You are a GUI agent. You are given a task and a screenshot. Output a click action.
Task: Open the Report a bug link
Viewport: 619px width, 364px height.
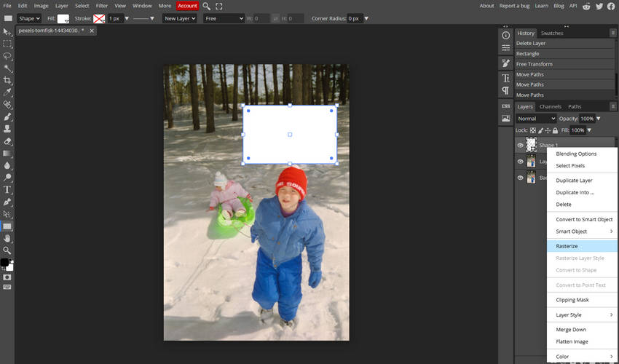pos(514,6)
